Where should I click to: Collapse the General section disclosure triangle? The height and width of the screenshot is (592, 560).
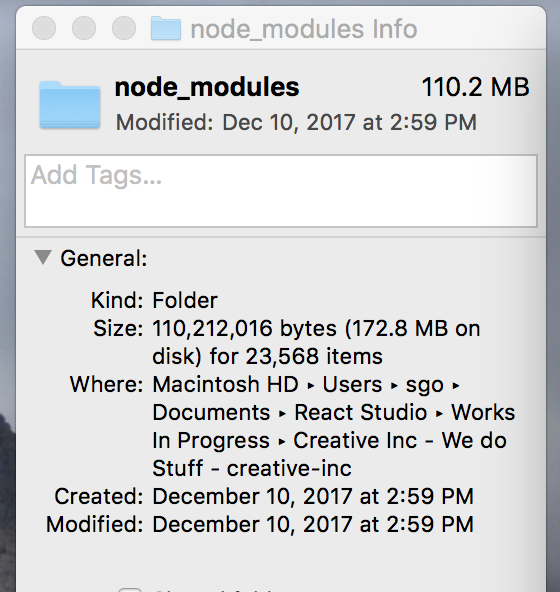click(x=43, y=258)
